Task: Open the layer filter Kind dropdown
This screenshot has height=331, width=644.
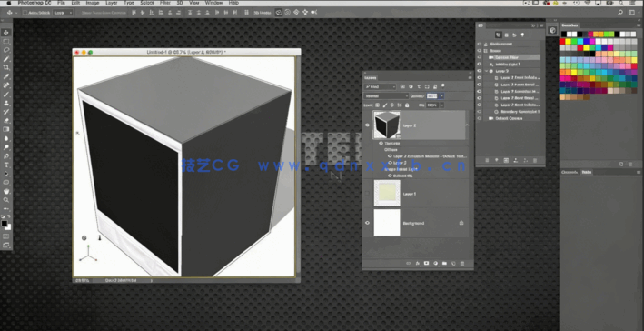Action: point(380,86)
